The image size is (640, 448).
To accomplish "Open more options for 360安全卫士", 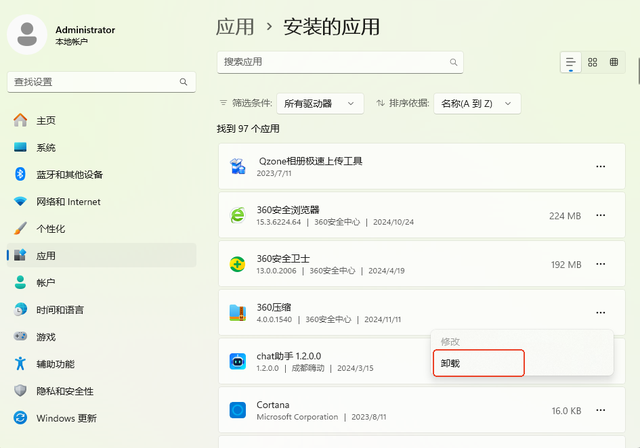I will point(600,264).
